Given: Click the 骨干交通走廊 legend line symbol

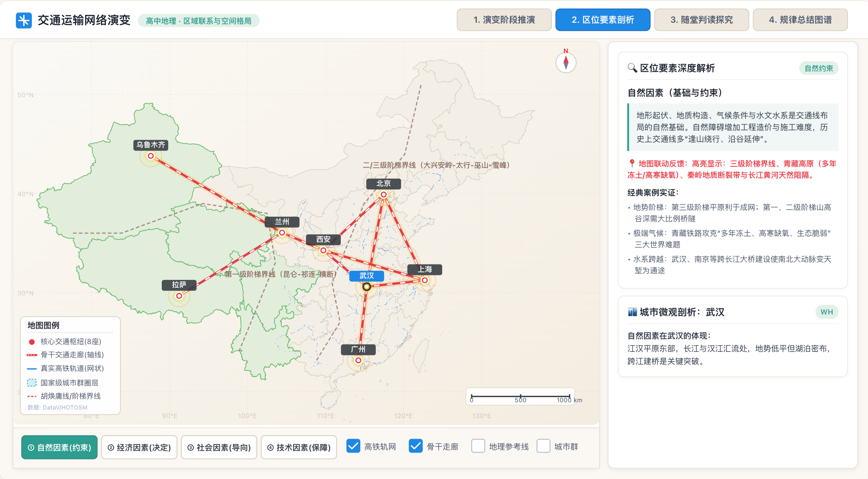Looking at the screenshot, I should click(32, 355).
